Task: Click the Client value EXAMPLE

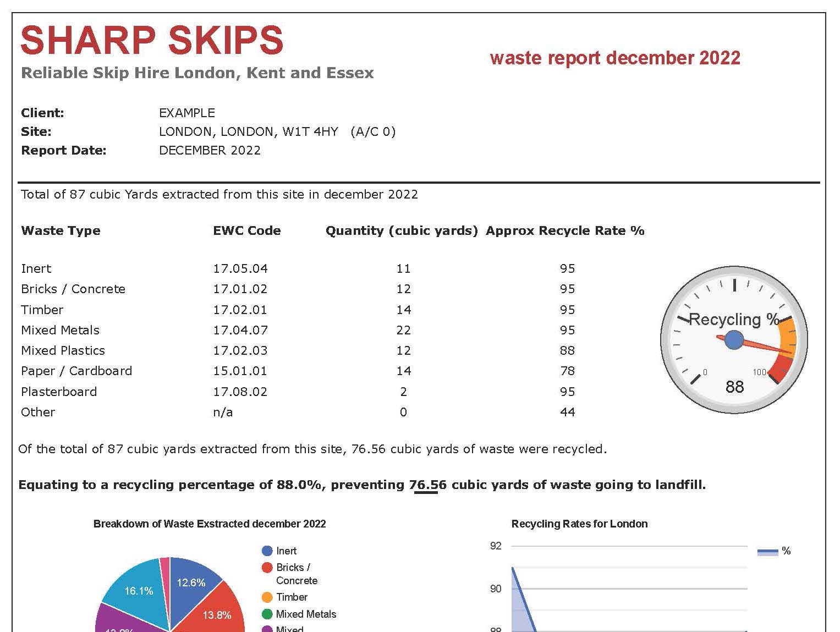Action: click(187, 113)
